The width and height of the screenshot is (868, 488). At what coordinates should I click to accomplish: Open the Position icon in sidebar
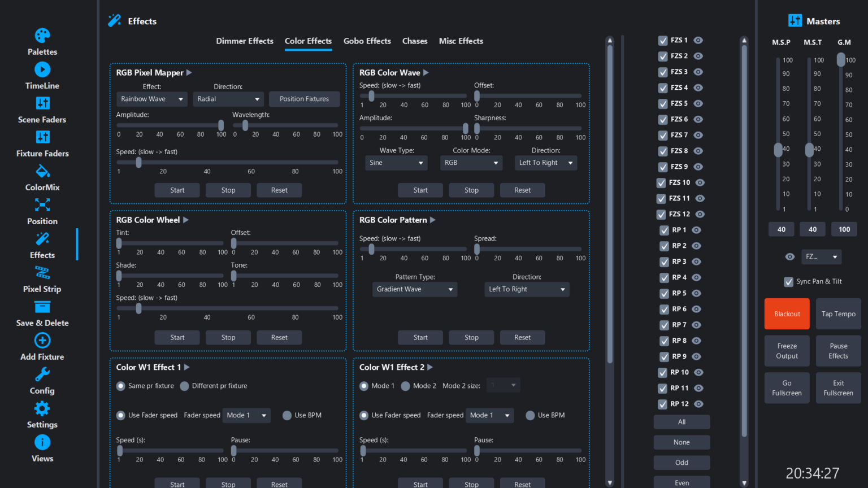tap(42, 205)
